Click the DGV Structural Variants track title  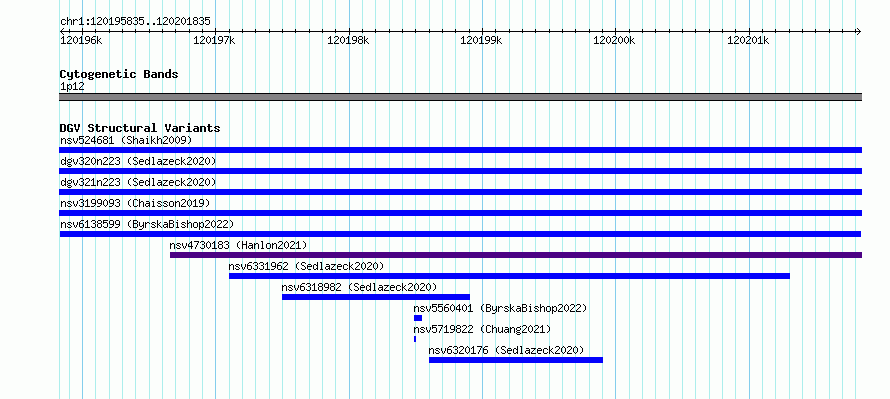click(140, 128)
